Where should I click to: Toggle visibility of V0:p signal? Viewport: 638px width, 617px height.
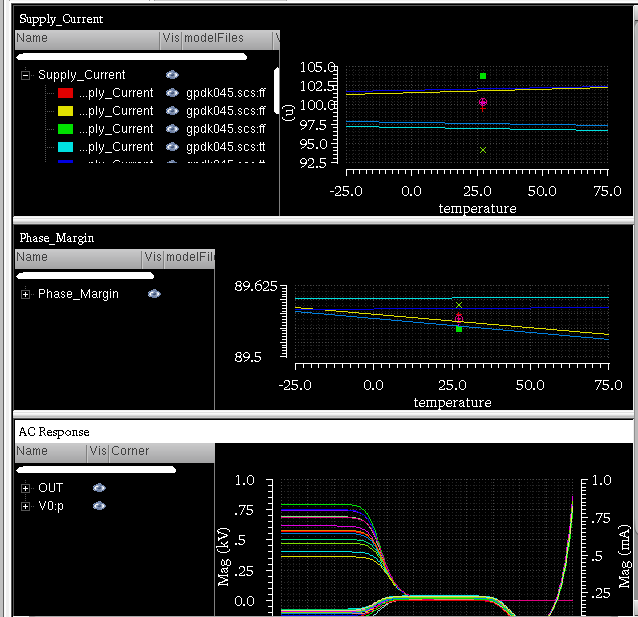click(x=99, y=506)
